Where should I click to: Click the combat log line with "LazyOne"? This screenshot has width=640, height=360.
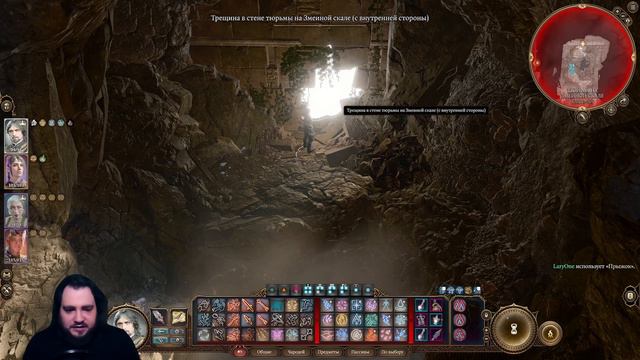[594, 266]
